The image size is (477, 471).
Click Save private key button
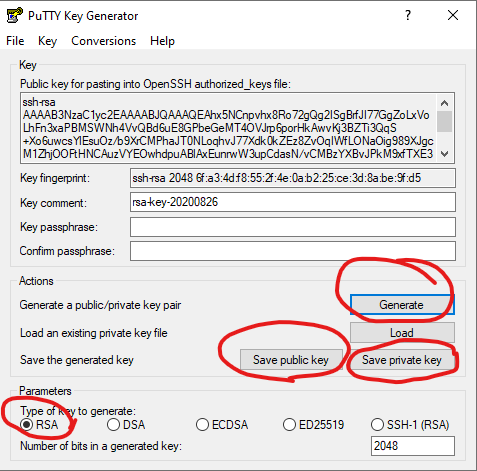coord(402,360)
